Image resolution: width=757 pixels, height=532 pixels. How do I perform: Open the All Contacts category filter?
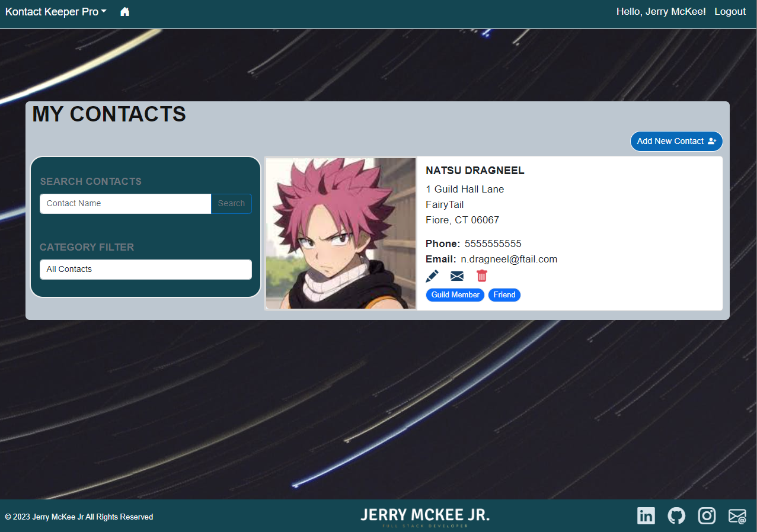[146, 270]
